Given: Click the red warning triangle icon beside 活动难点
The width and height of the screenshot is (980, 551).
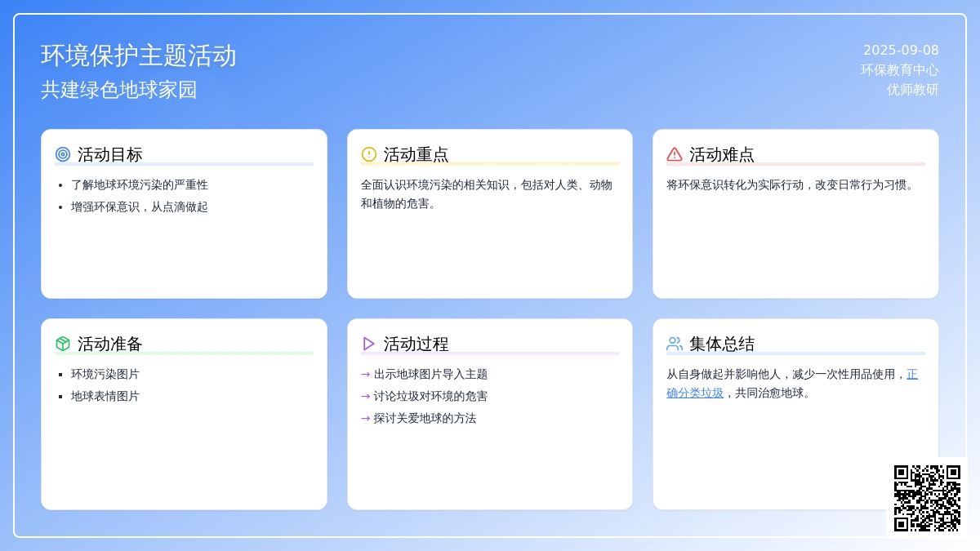Looking at the screenshot, I should pyautogui.click(x=675, y=154).
